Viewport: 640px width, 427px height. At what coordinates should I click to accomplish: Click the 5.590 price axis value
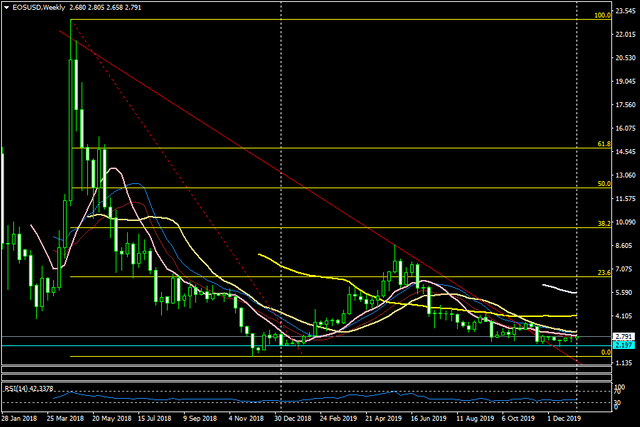tap(623, 293)
